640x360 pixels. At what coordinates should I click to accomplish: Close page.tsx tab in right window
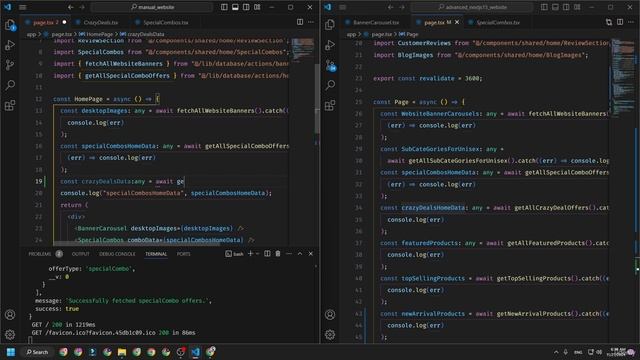457,22
